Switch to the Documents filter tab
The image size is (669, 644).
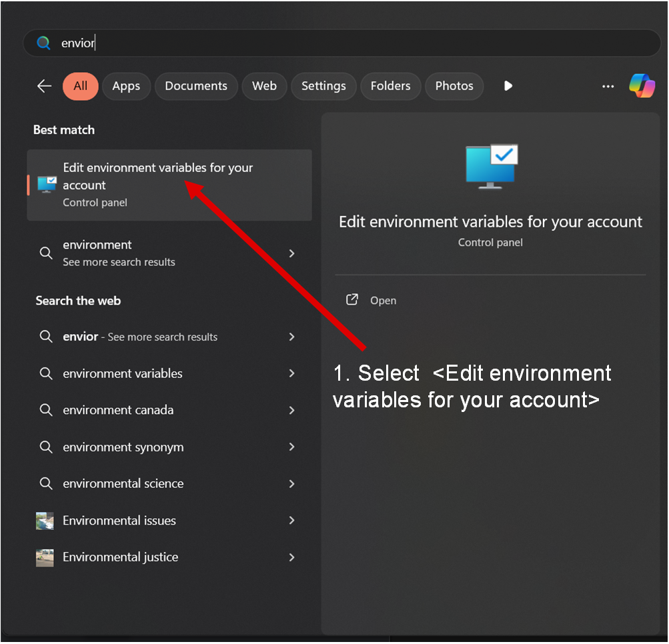click(x=196, y=86)
